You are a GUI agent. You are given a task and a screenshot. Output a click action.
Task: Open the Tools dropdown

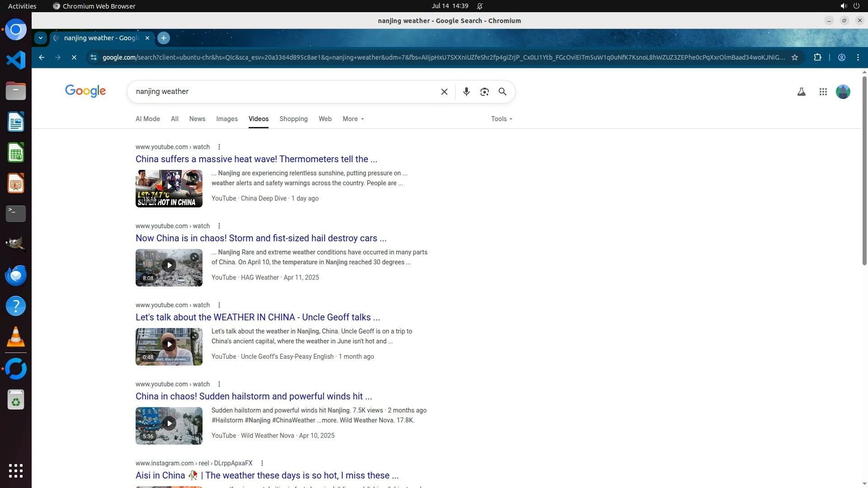(501, 119)
